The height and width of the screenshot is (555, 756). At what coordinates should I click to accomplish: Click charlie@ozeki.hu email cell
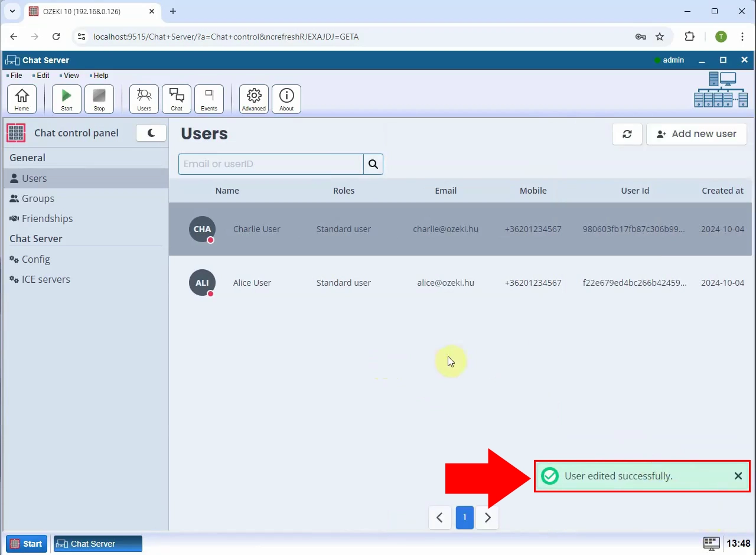pyautogui.click(x=445, y=229)
